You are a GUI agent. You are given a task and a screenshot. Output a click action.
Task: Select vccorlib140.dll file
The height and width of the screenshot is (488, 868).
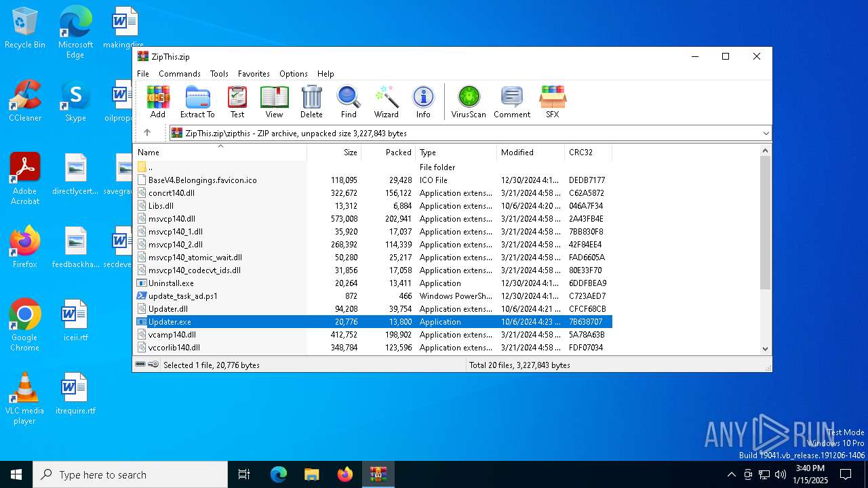[x=373, y=348]
